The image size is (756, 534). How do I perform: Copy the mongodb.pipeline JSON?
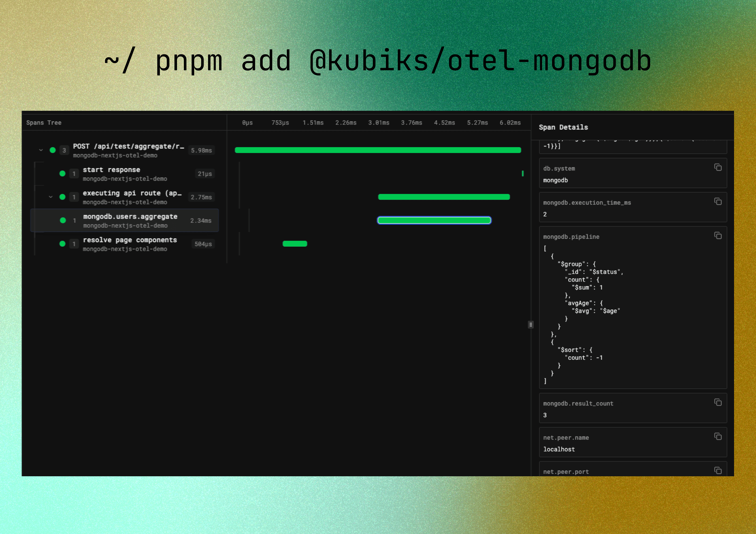point(718,235)
